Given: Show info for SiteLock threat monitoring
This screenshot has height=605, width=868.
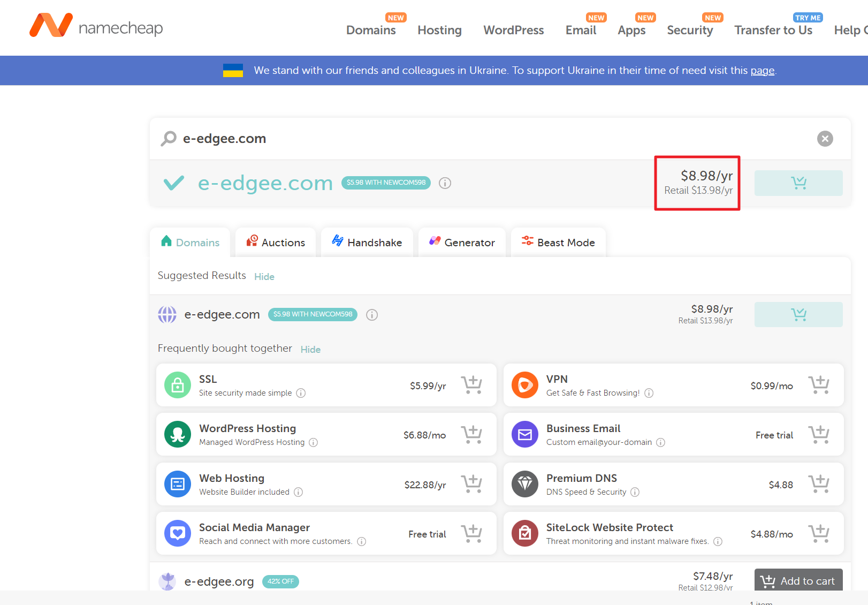Looking at the screenshot, I should coord(718,541).
